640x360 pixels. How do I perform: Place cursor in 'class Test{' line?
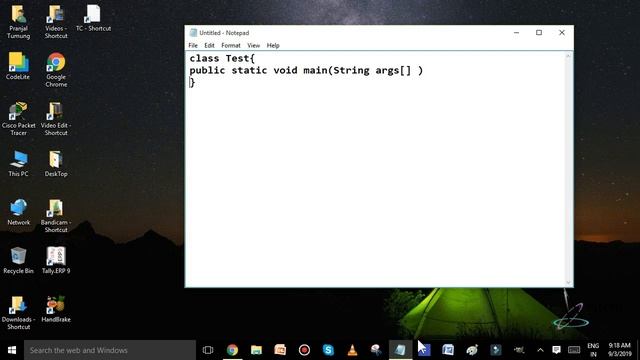pyautogui.click(x=222, y=58)
